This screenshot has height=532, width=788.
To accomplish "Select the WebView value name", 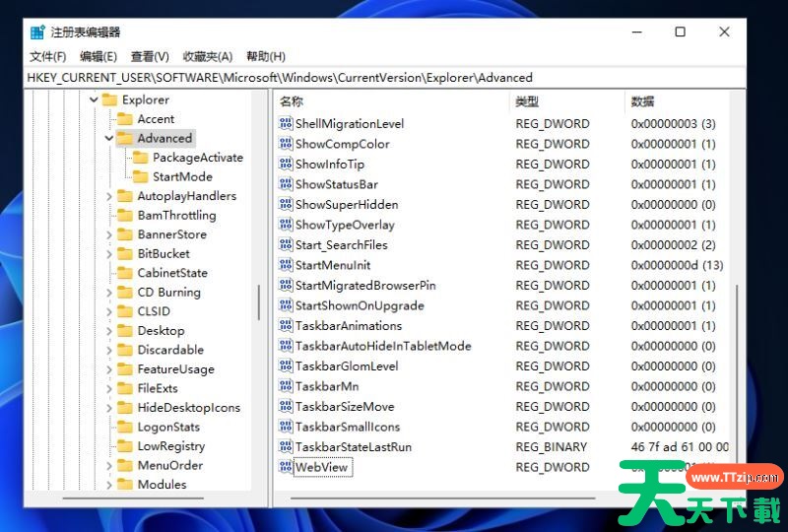I will click(321, 467).
